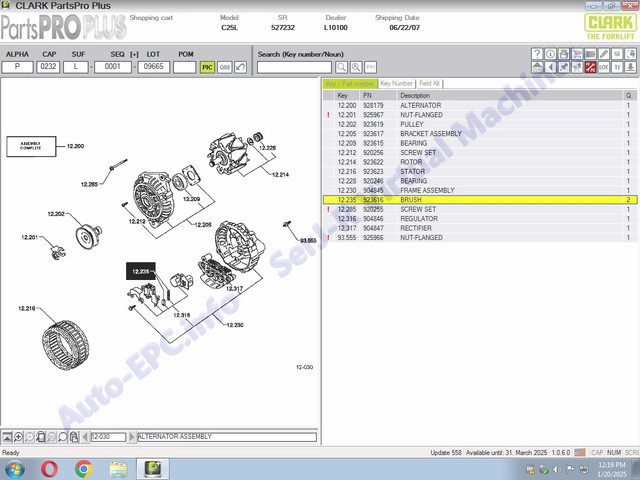Switch to the Field Kit tab
The image size is (640, 480).
click(429, 84)
